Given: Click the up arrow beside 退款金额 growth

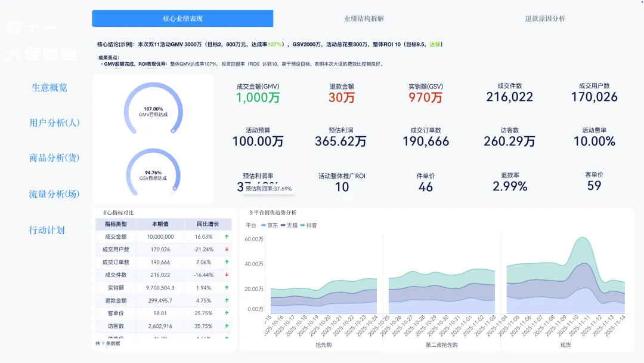Looking at the screenshot, I should [226, 301].
